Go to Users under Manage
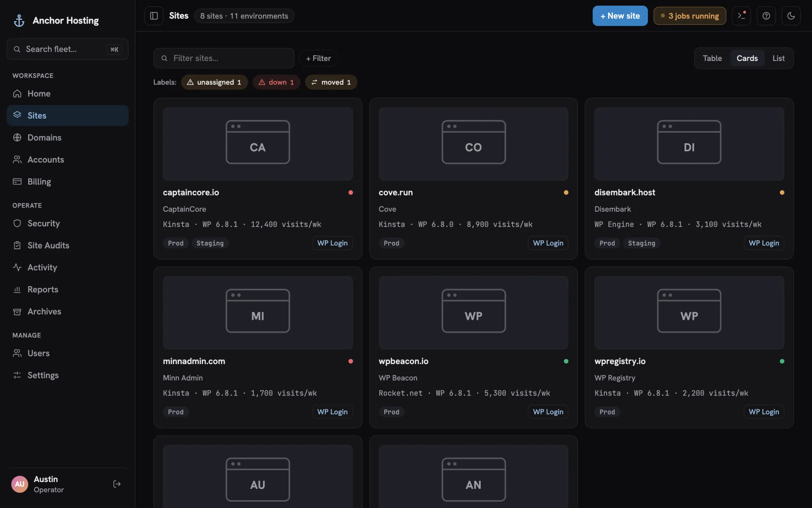 tap(67, 353)
